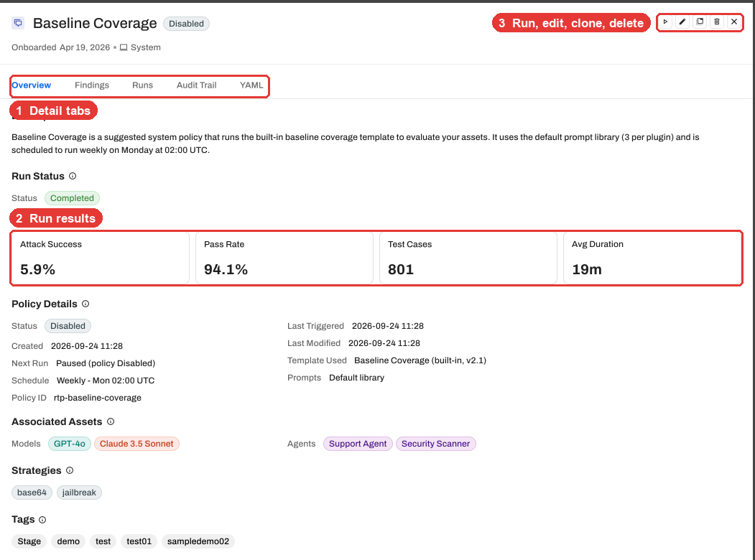Click the info icon next to Policy Details
Image resolution: width=755 pixels, height=560 pixels.
pos(85,304)
